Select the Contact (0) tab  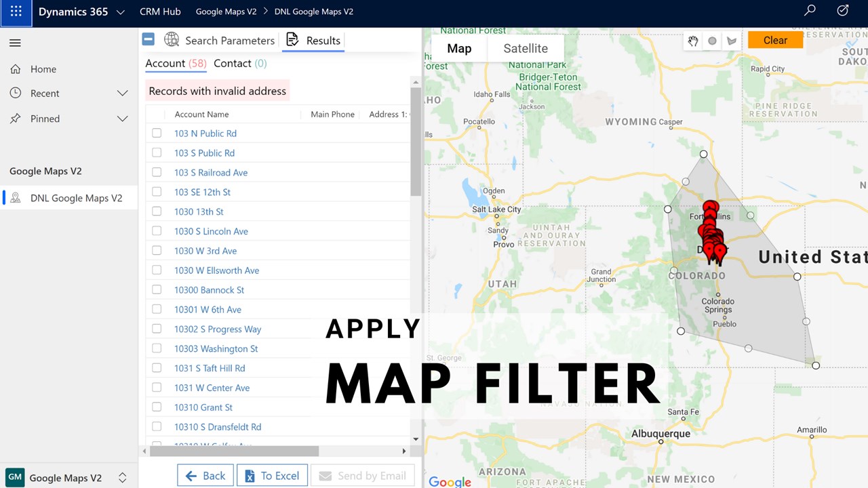240,63
